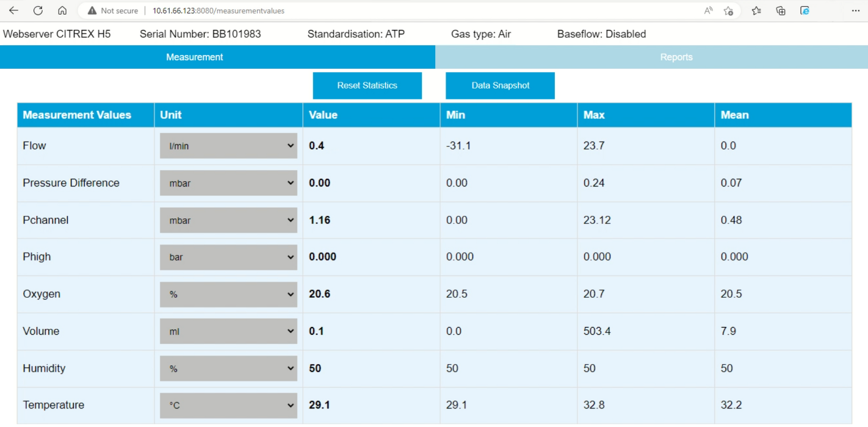Take a Data Snapshot

(500, 85)
